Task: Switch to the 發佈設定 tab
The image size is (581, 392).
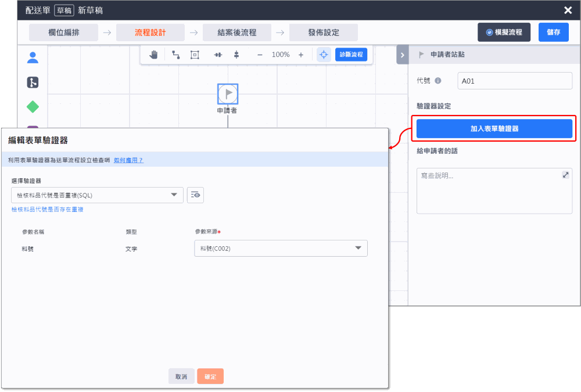Action: tap(324, 32)
